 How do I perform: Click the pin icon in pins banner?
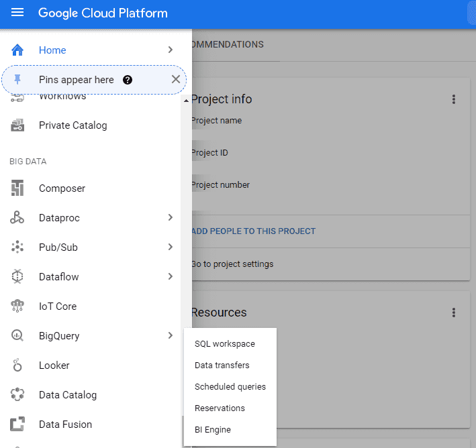[17, 79]
